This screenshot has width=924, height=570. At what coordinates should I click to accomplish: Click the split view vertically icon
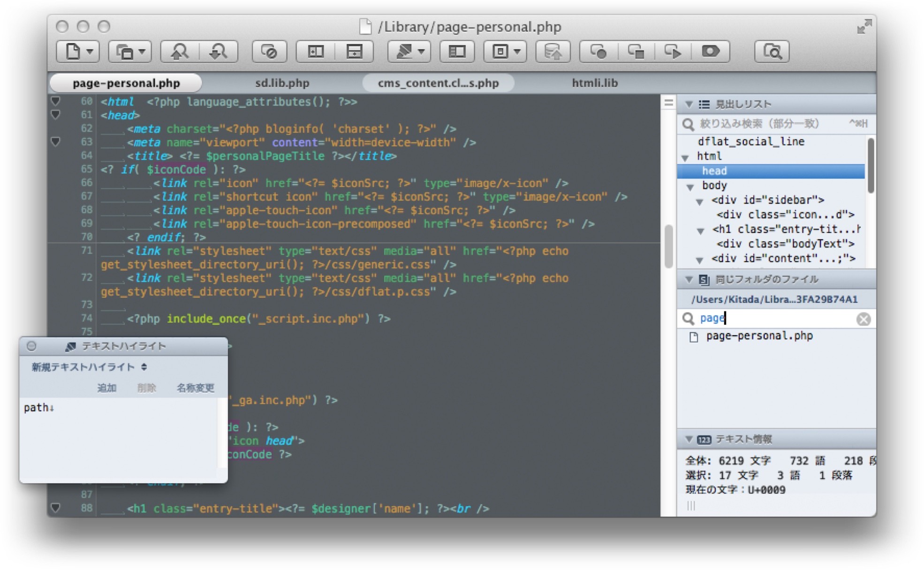[316, 52]
